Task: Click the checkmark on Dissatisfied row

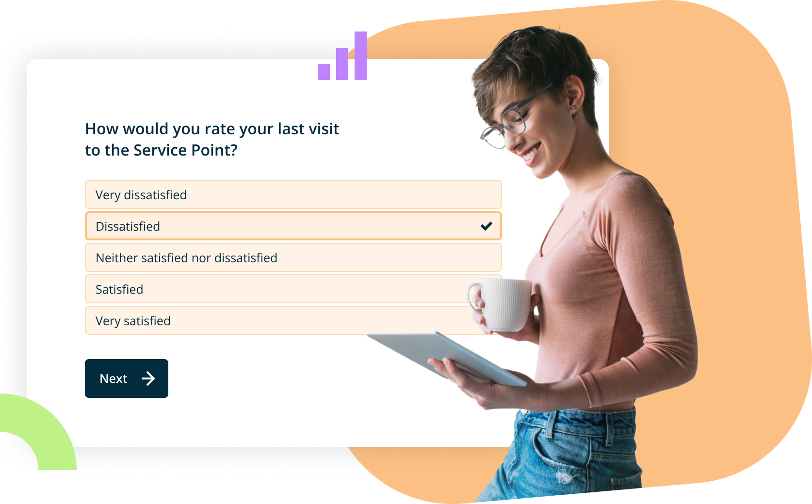Action: (487, 226)
